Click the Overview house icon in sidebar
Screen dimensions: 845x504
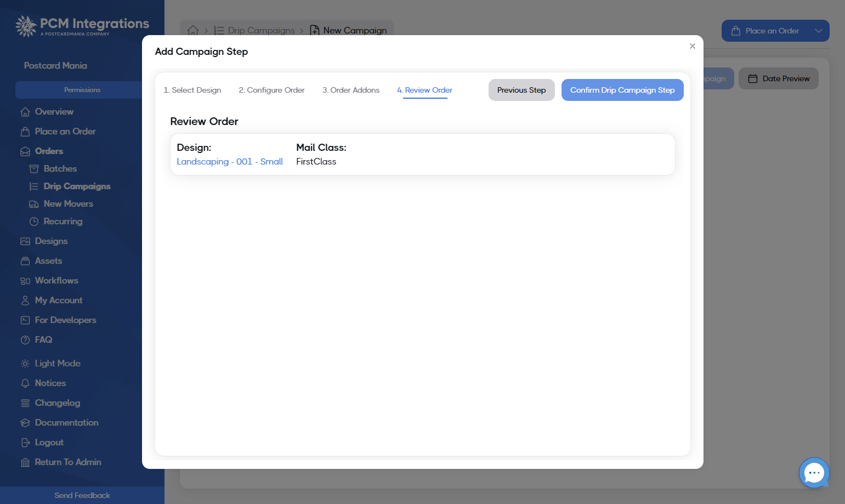coord(25,112)
